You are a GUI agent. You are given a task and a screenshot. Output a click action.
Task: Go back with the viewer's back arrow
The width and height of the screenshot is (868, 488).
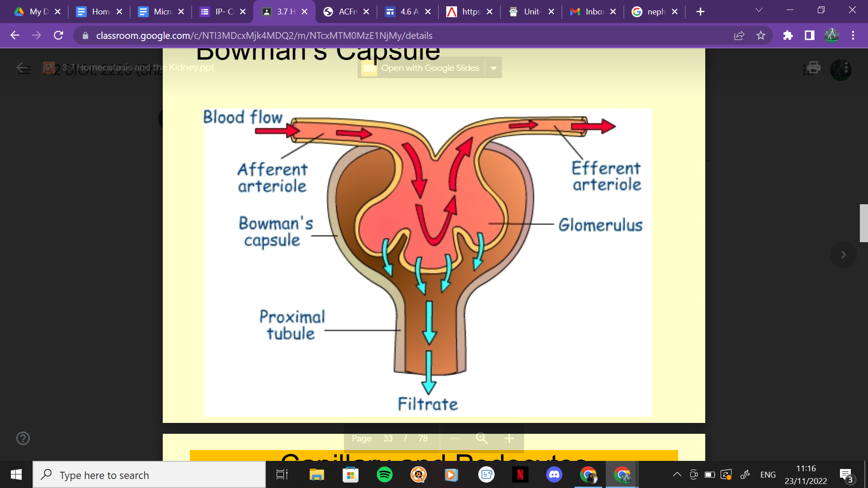[x=23, y=68]
